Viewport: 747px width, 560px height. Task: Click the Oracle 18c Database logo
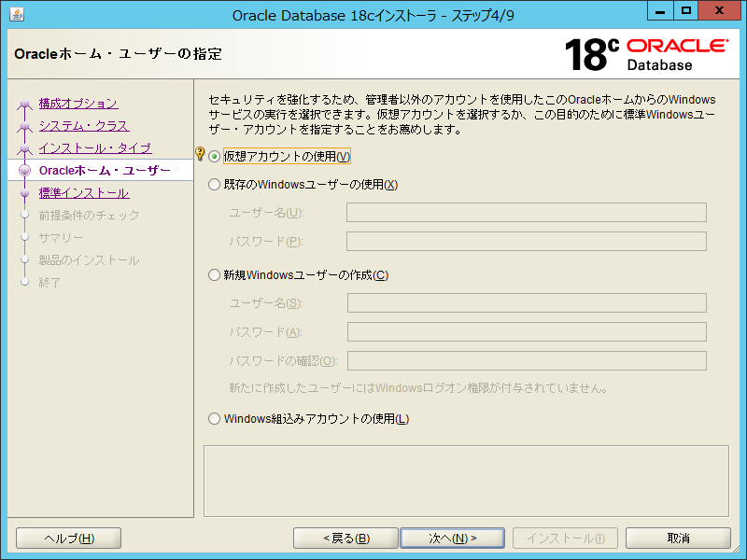click(x=646, y=54)
